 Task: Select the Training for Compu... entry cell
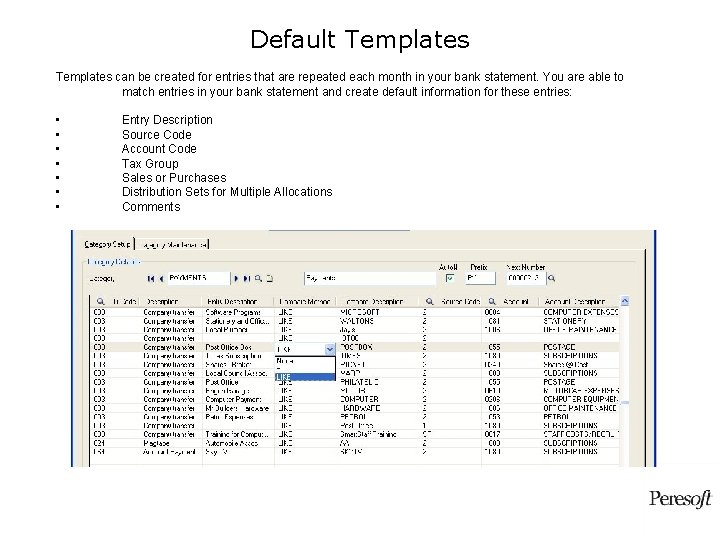pyautogui.click(x=238, y=434)
